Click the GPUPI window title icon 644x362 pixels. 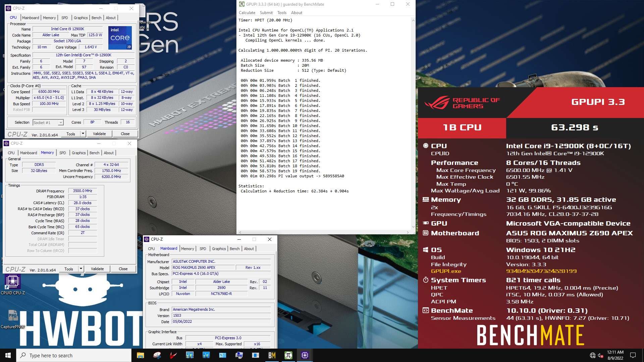tap(241, 4)
